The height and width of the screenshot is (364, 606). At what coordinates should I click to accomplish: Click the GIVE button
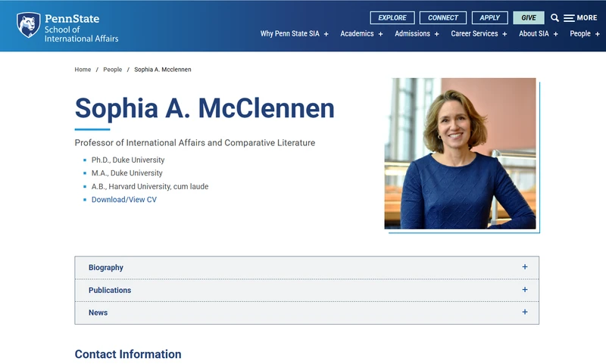pyautogui.click(x=528, y=17)
